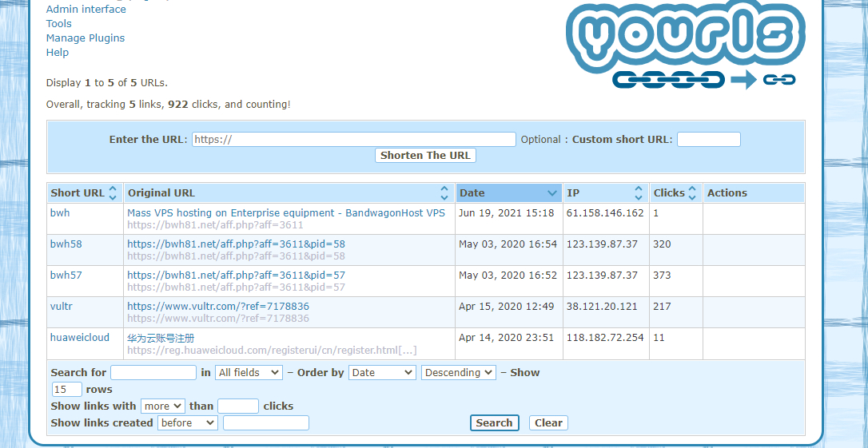Click the Clicks column header
This screenshot has width=868, height=448.
point(676,193)
